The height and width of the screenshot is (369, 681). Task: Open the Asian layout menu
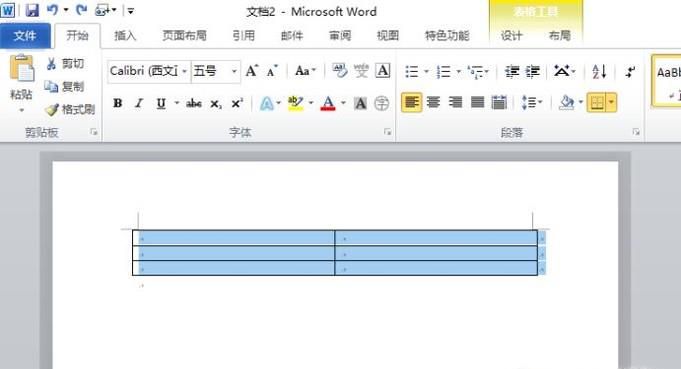[x=564, y=71]
